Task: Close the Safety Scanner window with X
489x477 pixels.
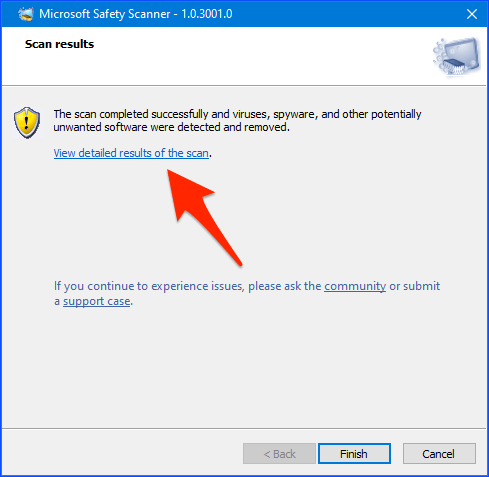Action: (x=472, y=14)
